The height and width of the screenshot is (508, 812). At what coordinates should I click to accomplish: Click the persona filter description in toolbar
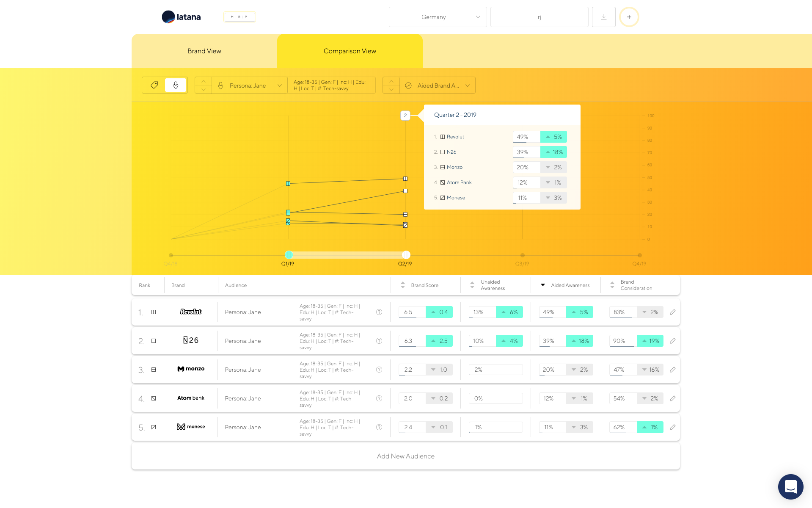pos(331,85)
